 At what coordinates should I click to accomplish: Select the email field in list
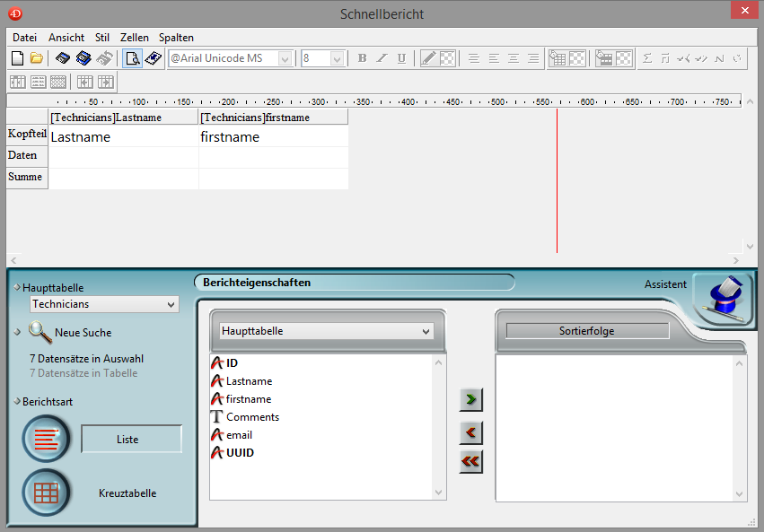(x=239, y=435)
